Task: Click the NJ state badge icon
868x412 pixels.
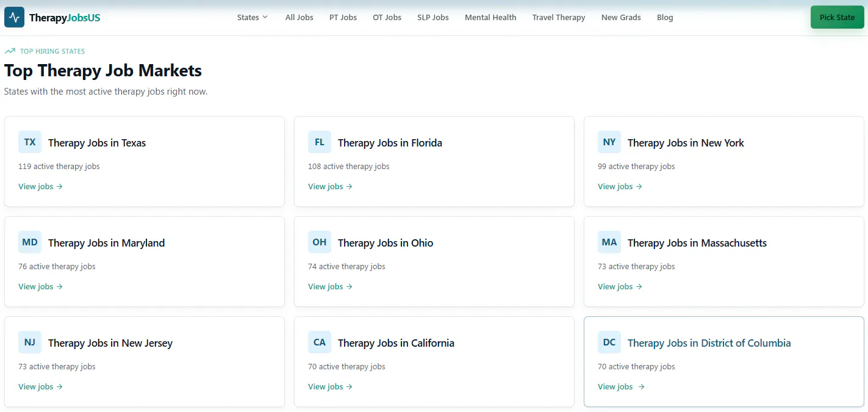Action: 30,342
